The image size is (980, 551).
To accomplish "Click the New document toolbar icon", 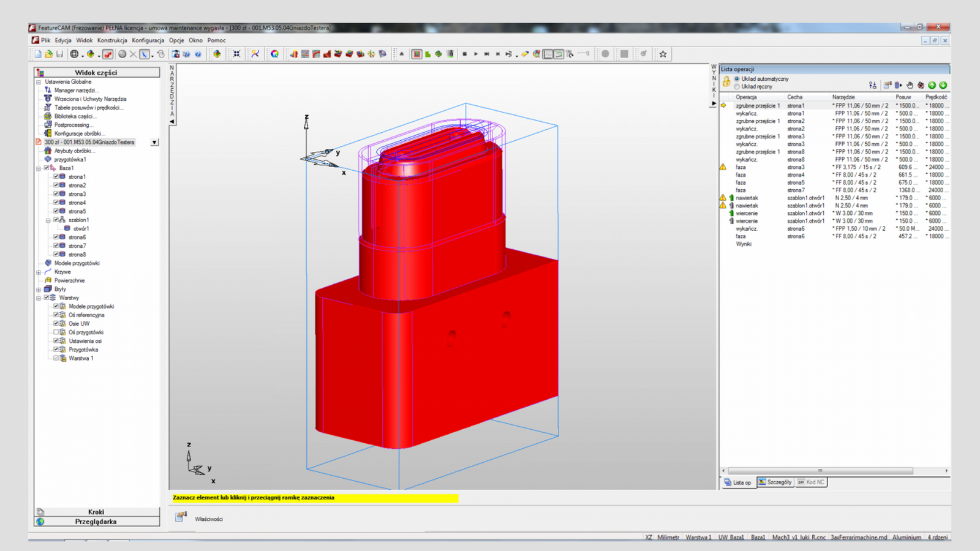I will pos(38,54).
